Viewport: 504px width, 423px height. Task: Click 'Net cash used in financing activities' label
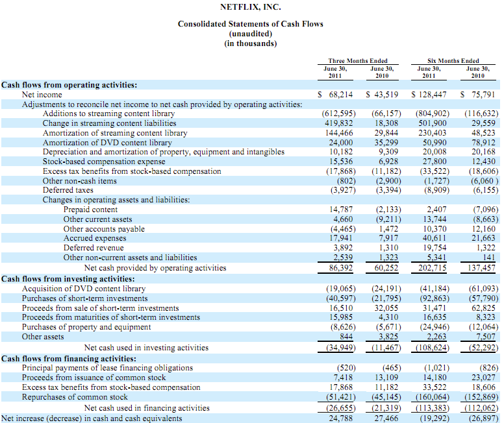[147, 408]
